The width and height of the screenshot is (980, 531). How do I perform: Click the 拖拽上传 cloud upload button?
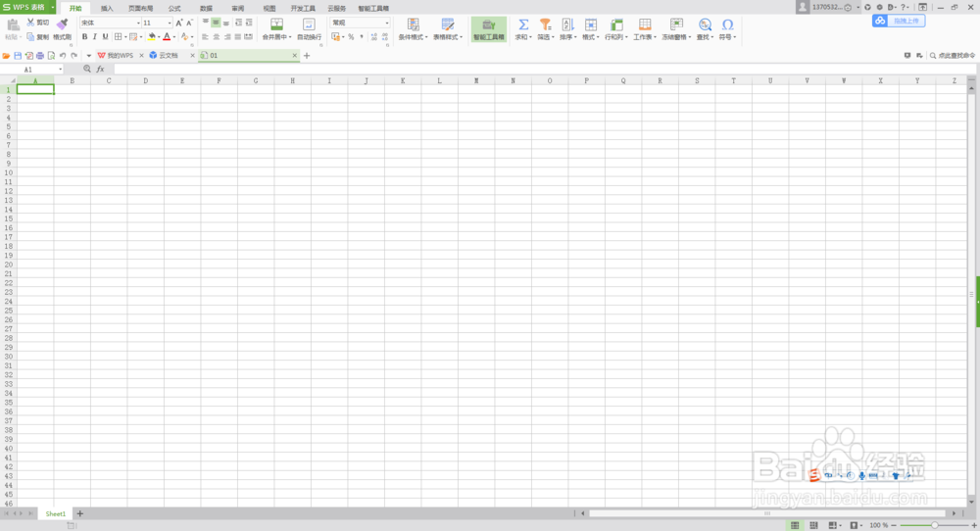click(x=899, y=21)
